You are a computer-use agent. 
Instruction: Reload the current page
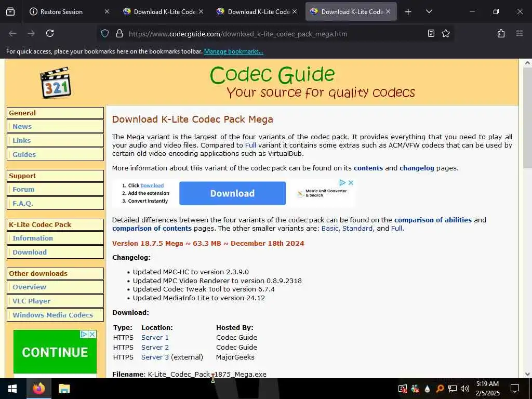click(x=50, y=33)
